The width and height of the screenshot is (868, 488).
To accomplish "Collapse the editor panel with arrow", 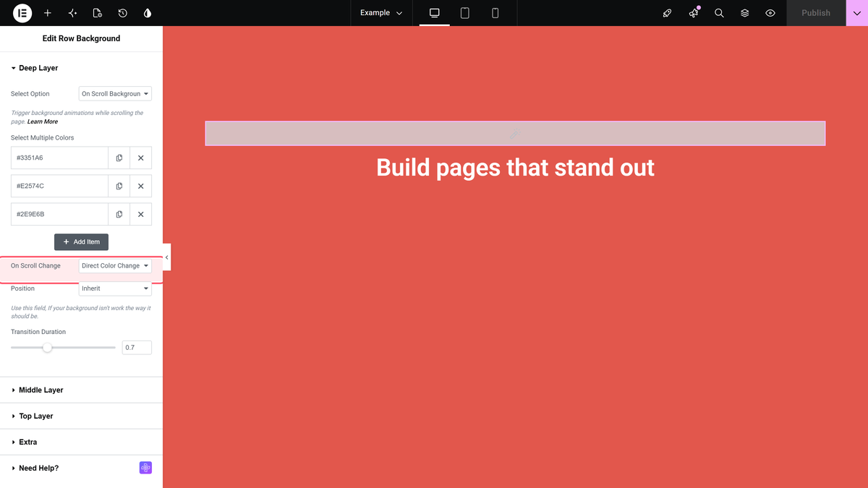I will [166, 257].
